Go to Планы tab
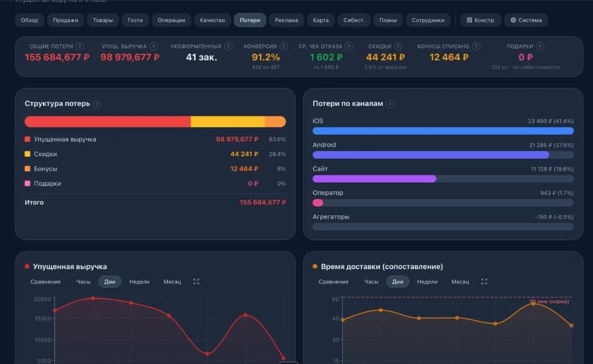This screenshot has height=364, width=593. pyautogui.click(x=388, y=20)
